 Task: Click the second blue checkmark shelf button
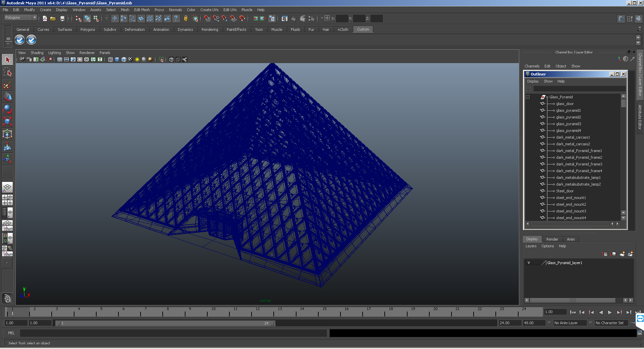coord(31,40)
